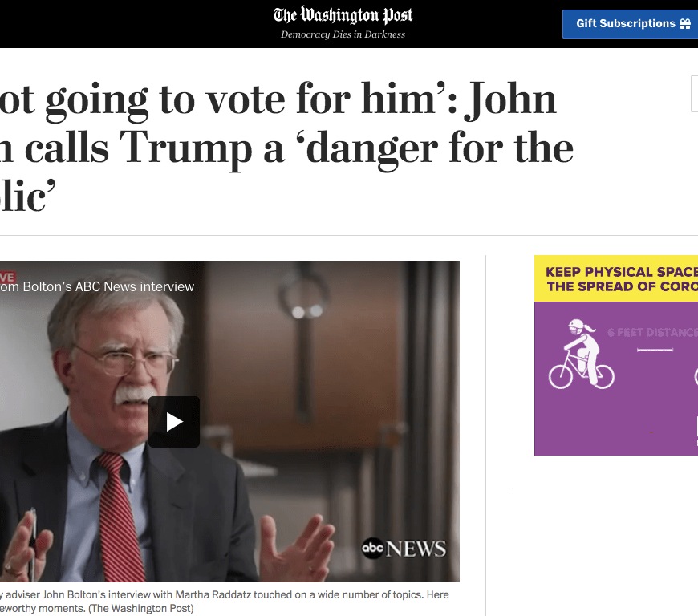Click the distance line marker in the ad
This screenshot has height=616, width=698.
(655, 350)
